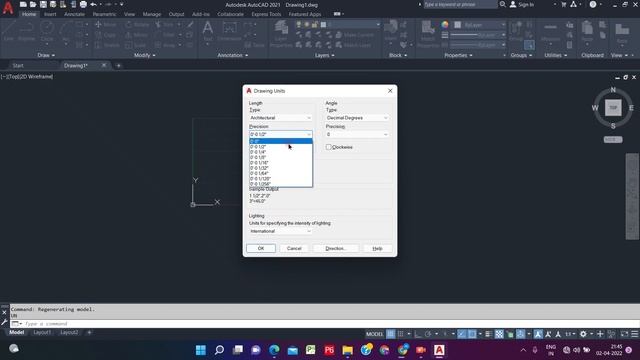Open the Lighting units dropdown showing International
The width and height of the screenshot is (640, 360).
(x=281, y=231)
